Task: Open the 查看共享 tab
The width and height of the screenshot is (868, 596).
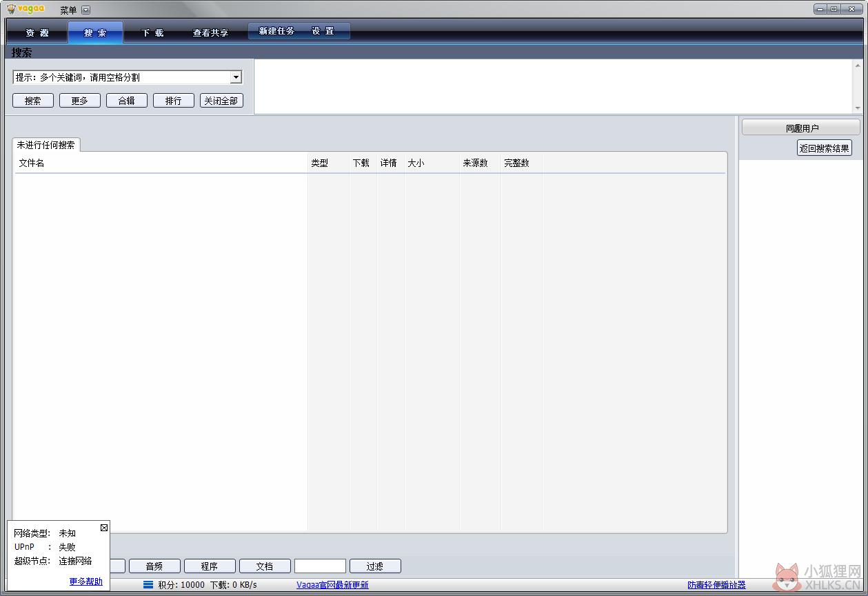Action: coord(210,32)
